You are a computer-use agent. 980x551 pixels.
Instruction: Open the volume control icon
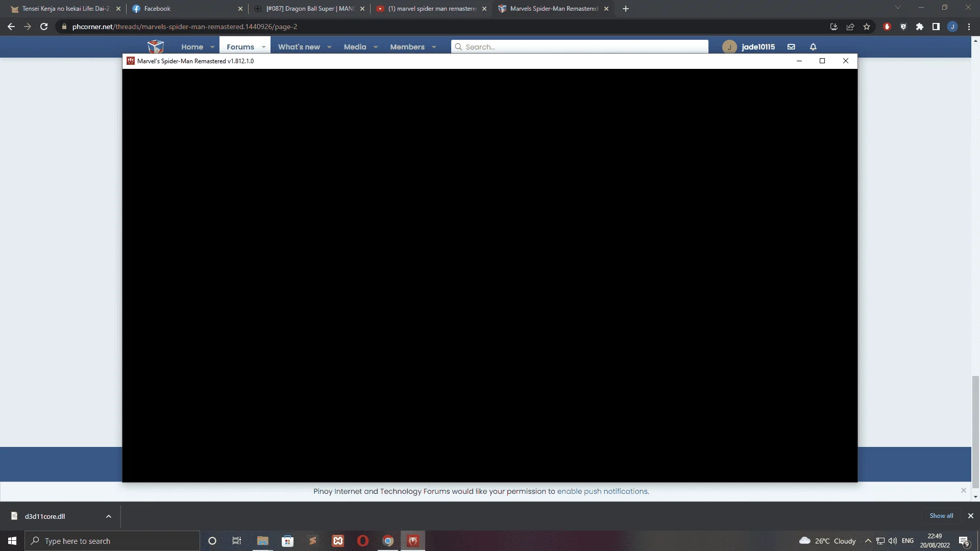coord(893,541)
